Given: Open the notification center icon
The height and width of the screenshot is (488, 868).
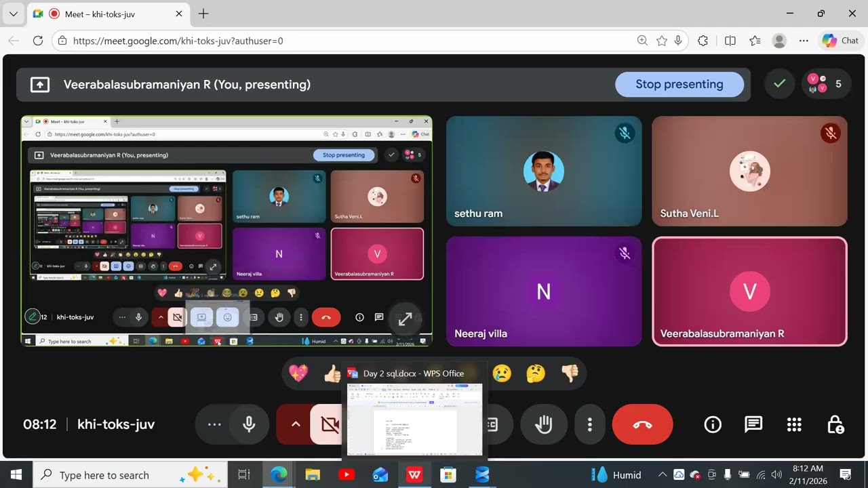Looking at the screenshot, I should coord(846,474).
